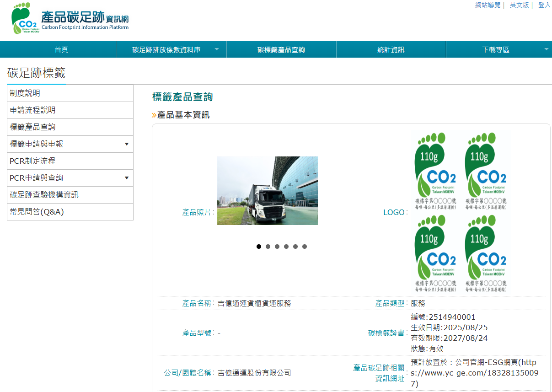Go to 碳標籤產品查詢 in navigation bar
Image resolution: width=552 pixels, height=392 pixels.
(x=281, y=50)
